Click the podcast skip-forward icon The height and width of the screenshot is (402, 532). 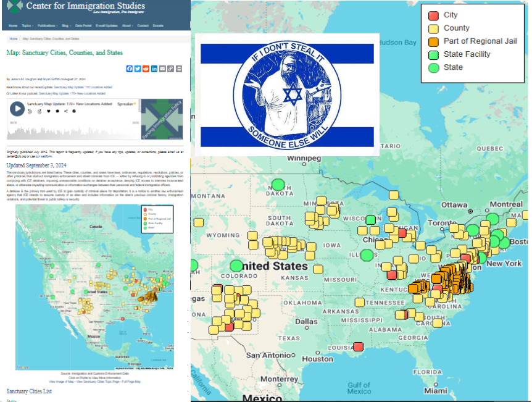pos(39,111)
